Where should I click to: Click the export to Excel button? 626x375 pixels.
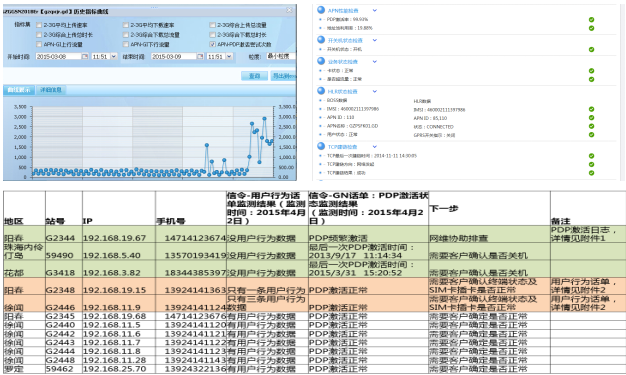(283, 76)
